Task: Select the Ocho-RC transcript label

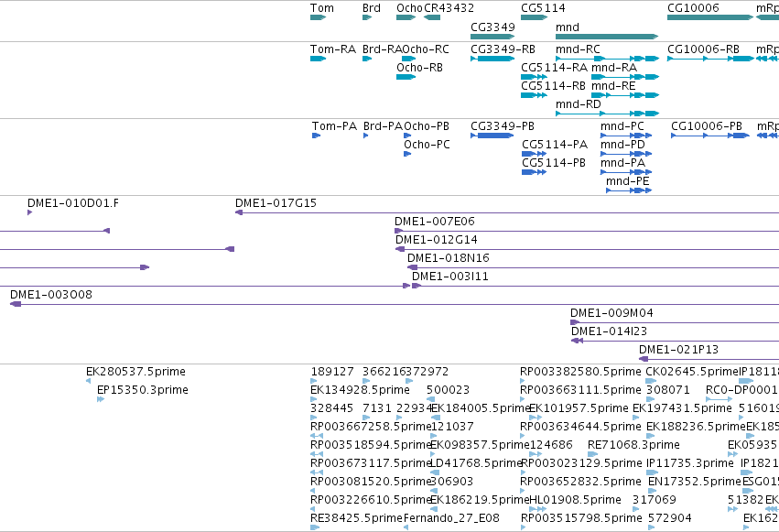Action: point(426,49)
